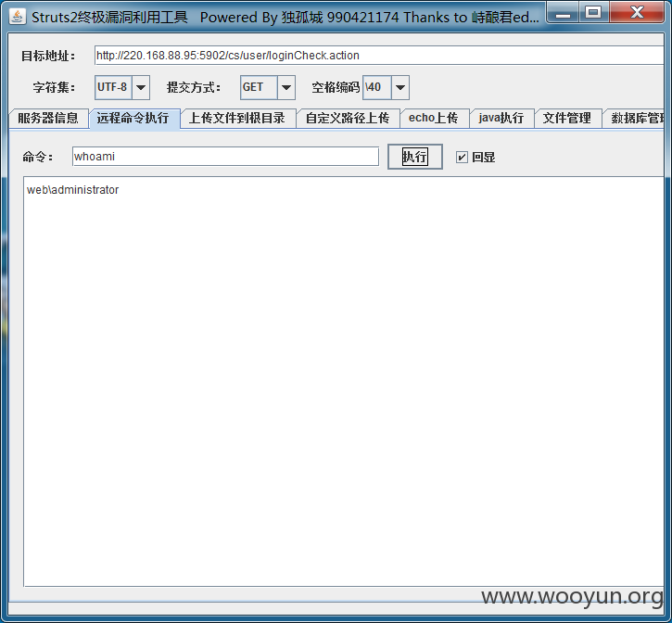Click the GET submit-method combo box
The height and width of the screenshot is (623, 672).
point(259,87)
